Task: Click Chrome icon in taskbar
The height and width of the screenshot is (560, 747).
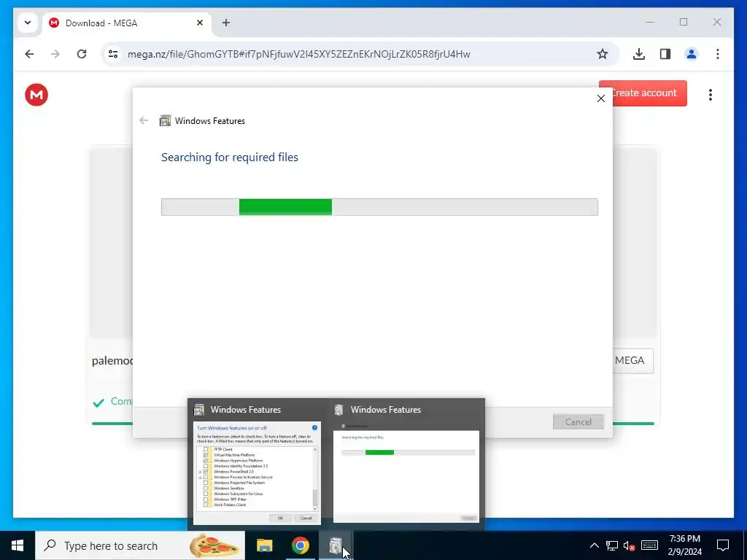Action: (300, 545)
